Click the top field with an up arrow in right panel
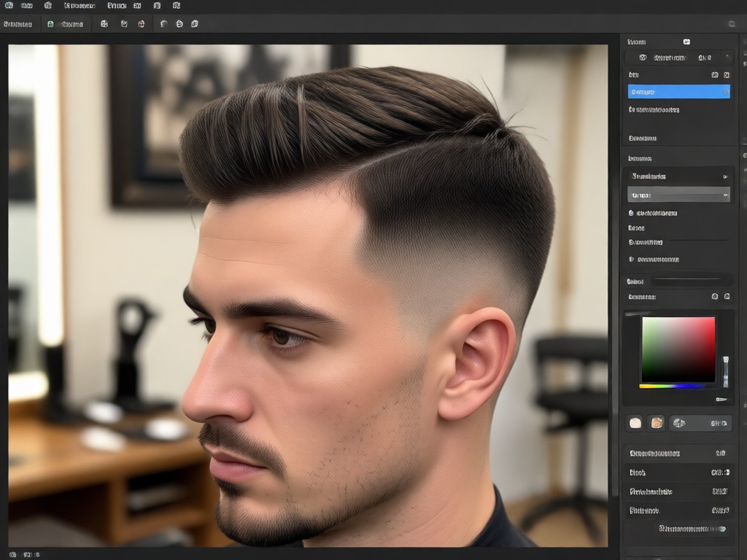The width and height of the screenshot is (747, 560). coord(679,58)
